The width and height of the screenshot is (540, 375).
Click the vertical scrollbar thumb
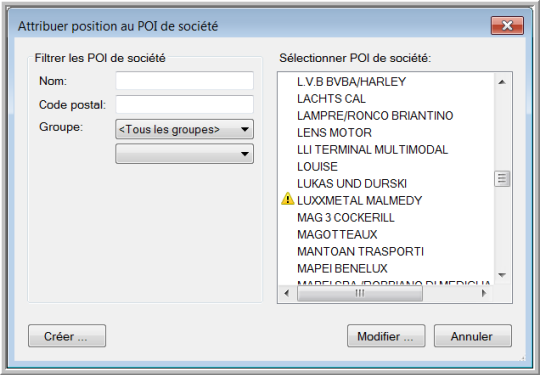click(502, 179)
